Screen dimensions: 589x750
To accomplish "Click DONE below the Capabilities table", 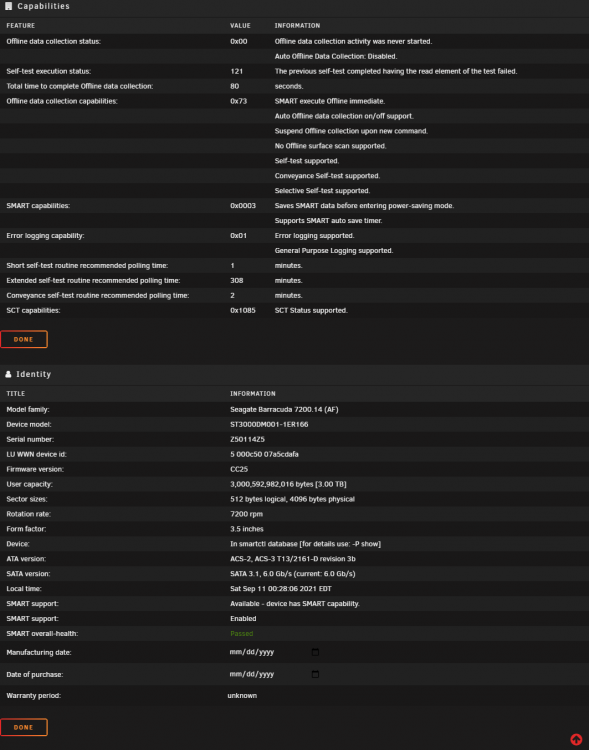I will click(x=24, y=339).
